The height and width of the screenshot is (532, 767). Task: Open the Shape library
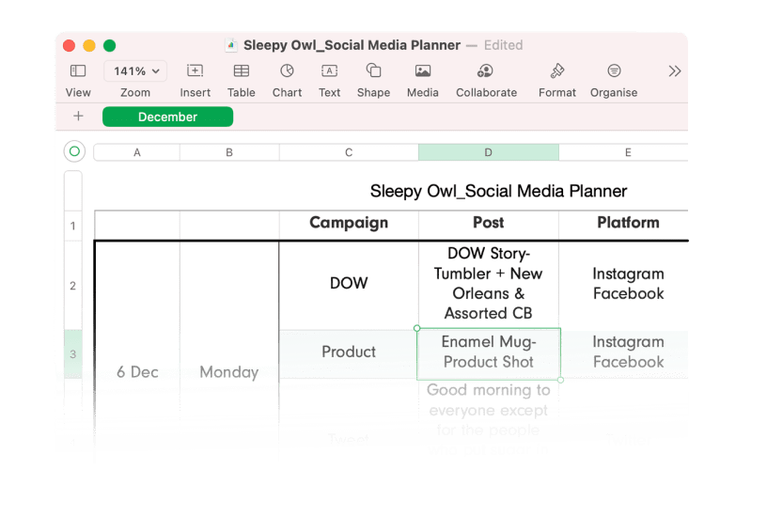373,71
